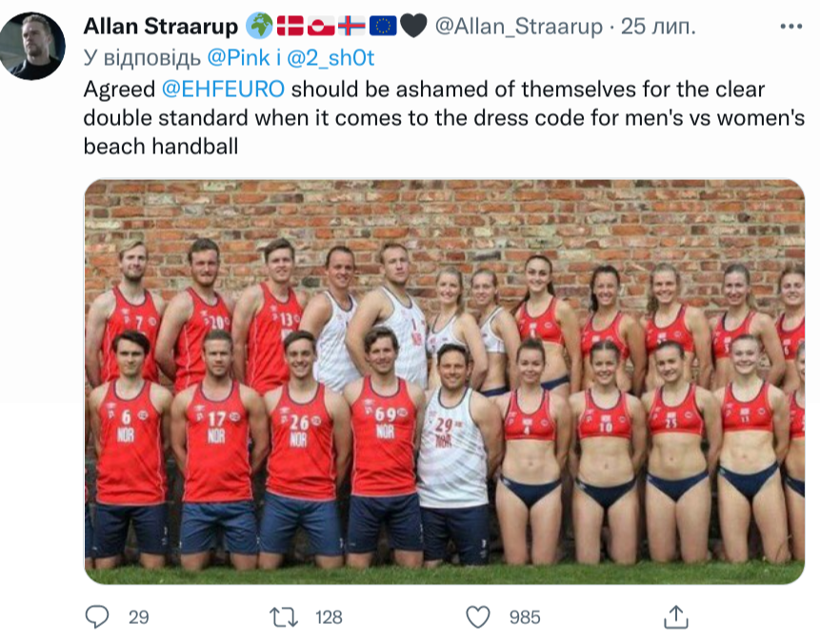Click the 128 retweets count
Screen dimensions: 820x644
coord(328,617)
